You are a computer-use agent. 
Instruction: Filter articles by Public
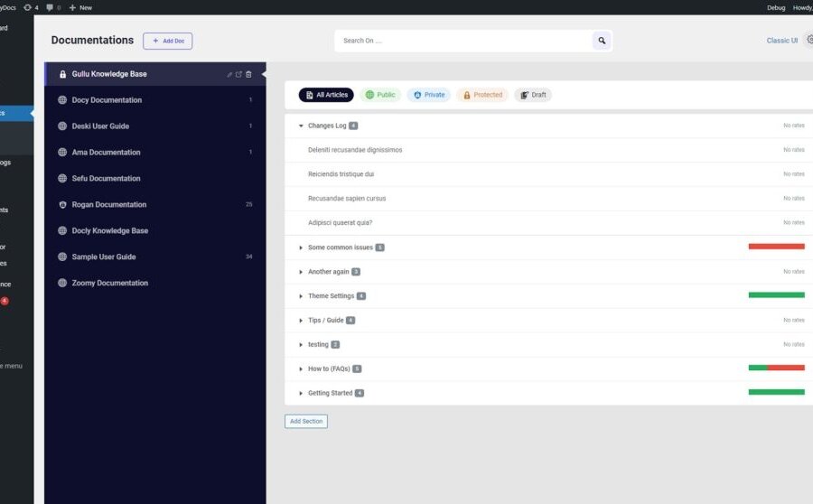pyautogui.click(x=380, y=95)
